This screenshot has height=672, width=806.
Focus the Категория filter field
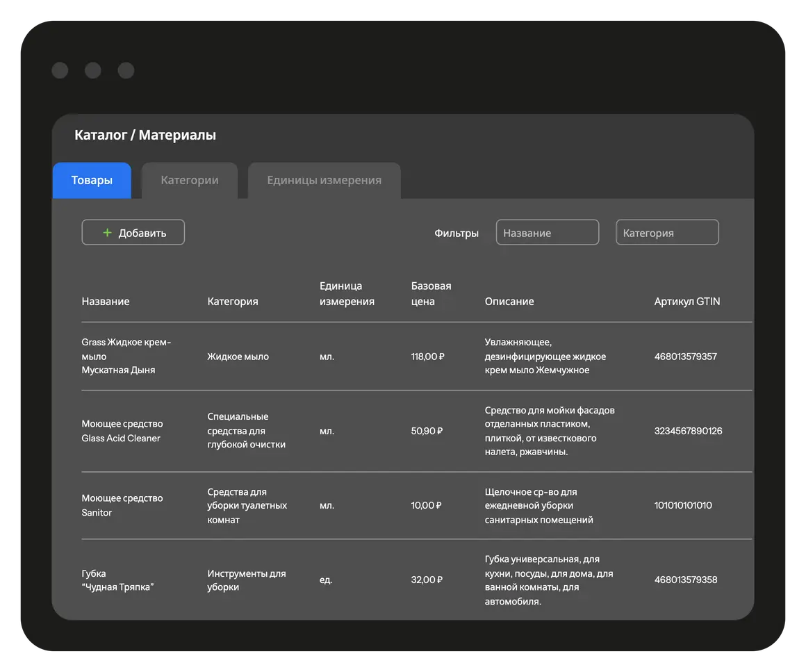click(667, 233)
